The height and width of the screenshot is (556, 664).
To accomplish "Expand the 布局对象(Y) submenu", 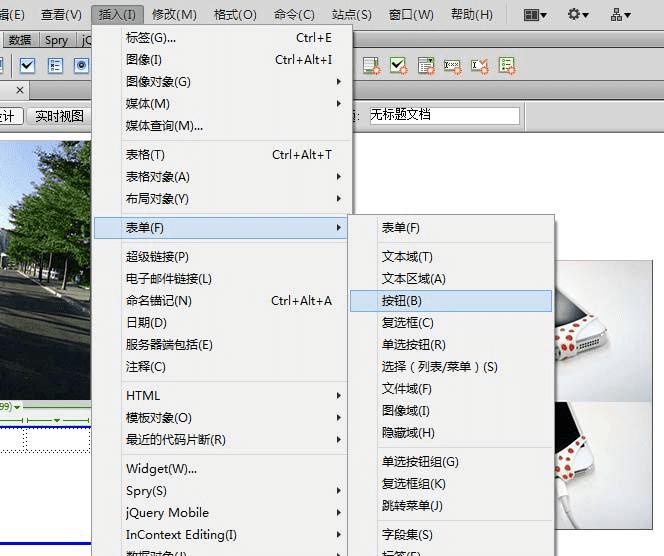I will point(338,199).
